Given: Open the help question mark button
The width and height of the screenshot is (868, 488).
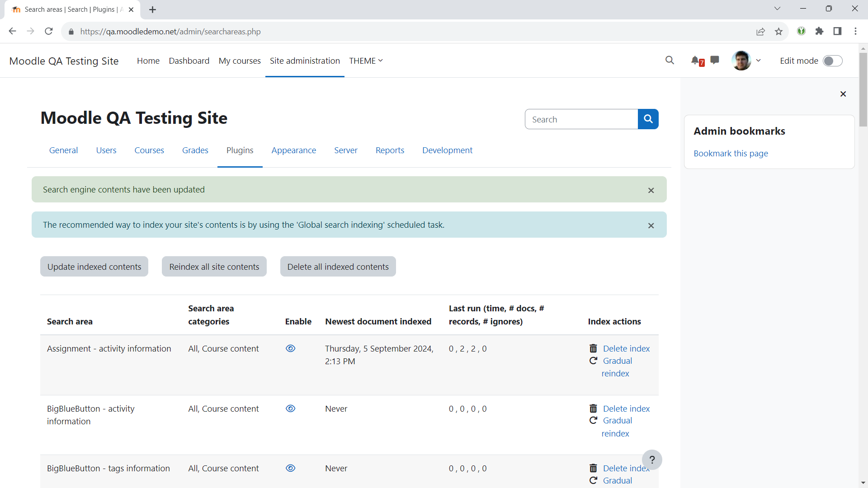Looking at the screenshot, I should pos(652,460).
